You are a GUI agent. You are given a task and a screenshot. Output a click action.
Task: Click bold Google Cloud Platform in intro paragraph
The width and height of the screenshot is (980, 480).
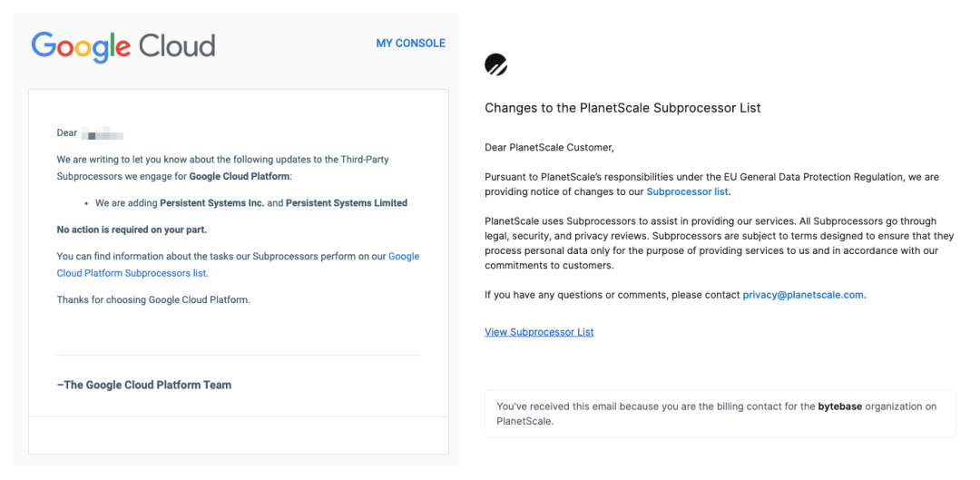[239, 176]
